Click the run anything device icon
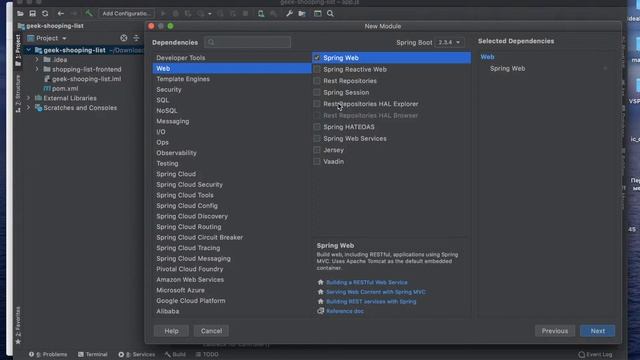Viewport: 640px width, 360px height. tap(261, 13)
